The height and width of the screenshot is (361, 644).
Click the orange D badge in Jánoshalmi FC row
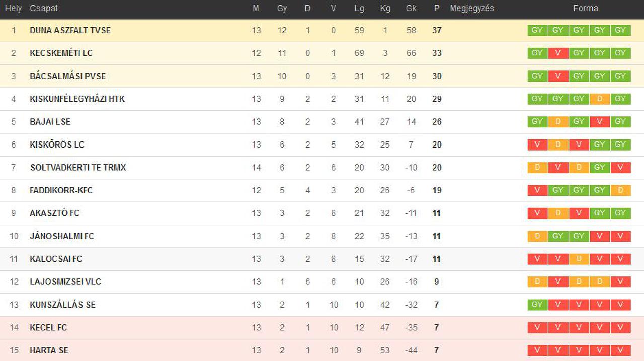click(537, 236)
